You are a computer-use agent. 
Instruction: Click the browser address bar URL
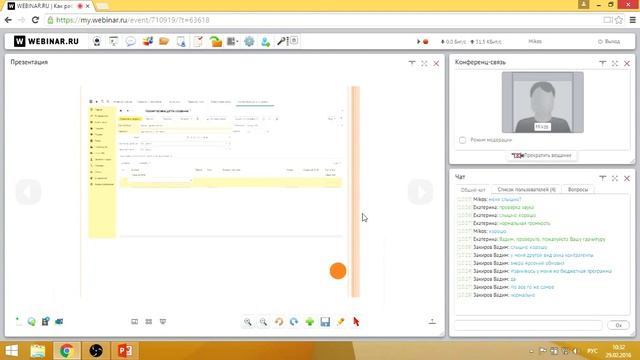point(133,20)
